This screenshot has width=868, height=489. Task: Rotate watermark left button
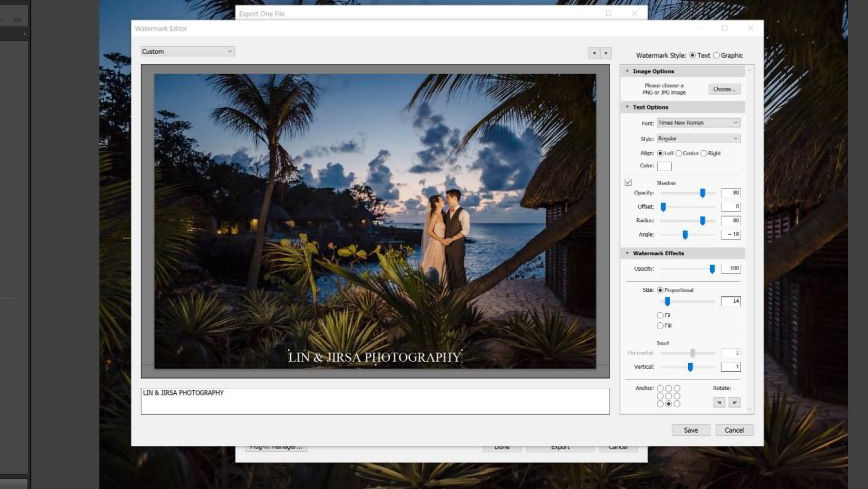click(x=719, y=403)
